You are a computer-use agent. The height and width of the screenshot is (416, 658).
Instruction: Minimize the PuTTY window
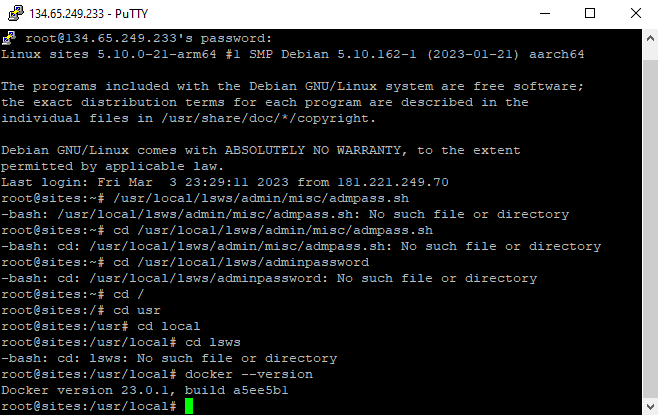point(545,13)
